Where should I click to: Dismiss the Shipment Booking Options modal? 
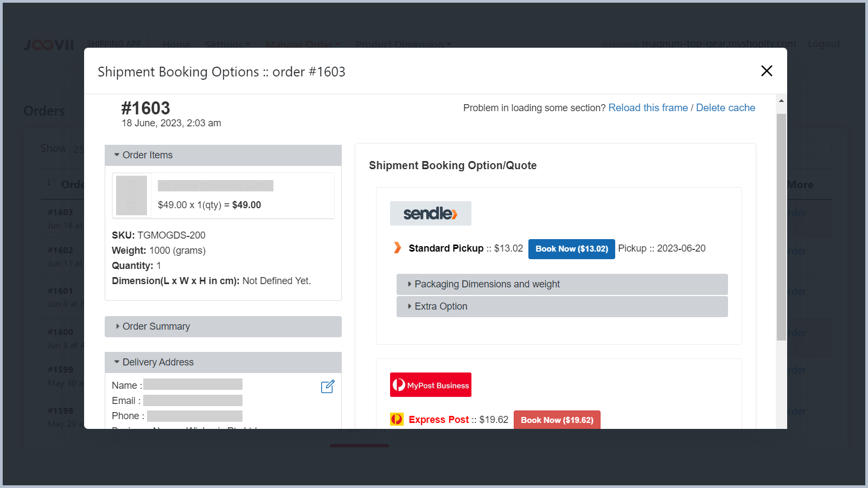click(767, 70)
